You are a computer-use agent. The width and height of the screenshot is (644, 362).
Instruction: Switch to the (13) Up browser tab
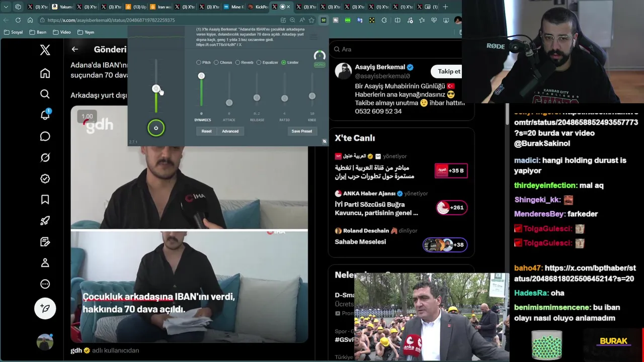136,7
